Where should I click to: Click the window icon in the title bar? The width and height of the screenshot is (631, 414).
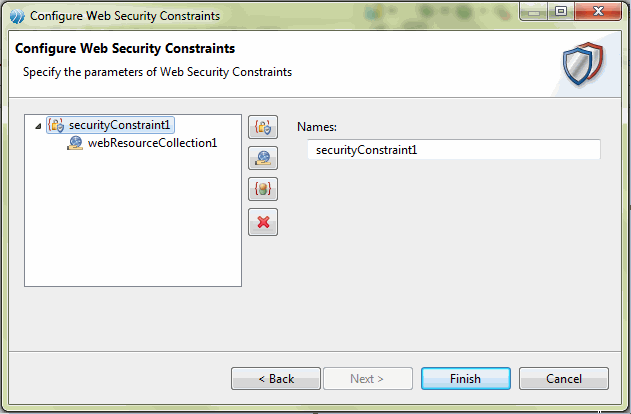tap(15, 16)
